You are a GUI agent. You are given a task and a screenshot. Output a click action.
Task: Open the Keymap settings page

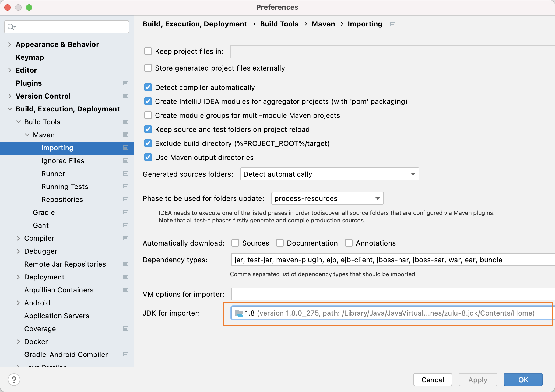(x=30, y=57)
